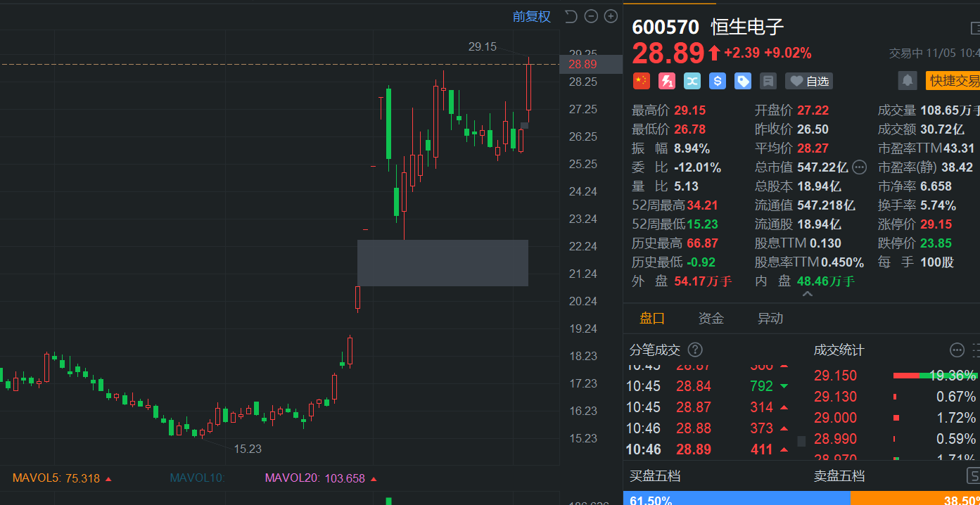The width and height of the screenshot is (980, 505).
Task: Click the China flag market icon
Action: click(x=641, y=81)
